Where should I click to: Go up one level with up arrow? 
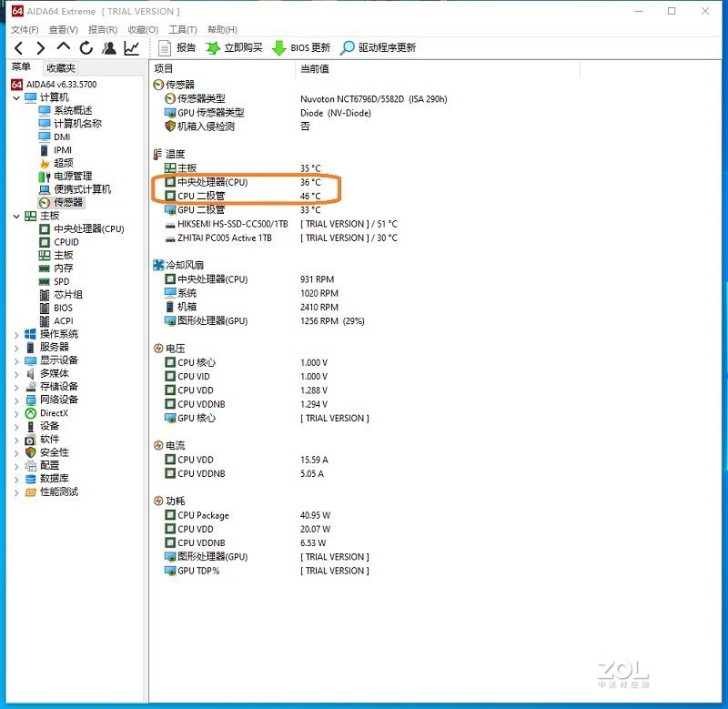(63, 47)
